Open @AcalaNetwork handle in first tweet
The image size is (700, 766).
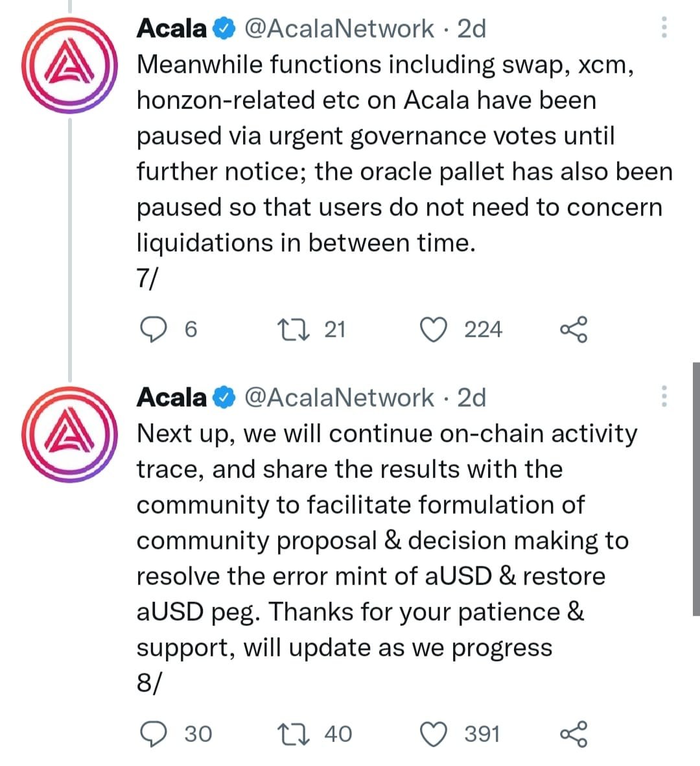point(338,29)
